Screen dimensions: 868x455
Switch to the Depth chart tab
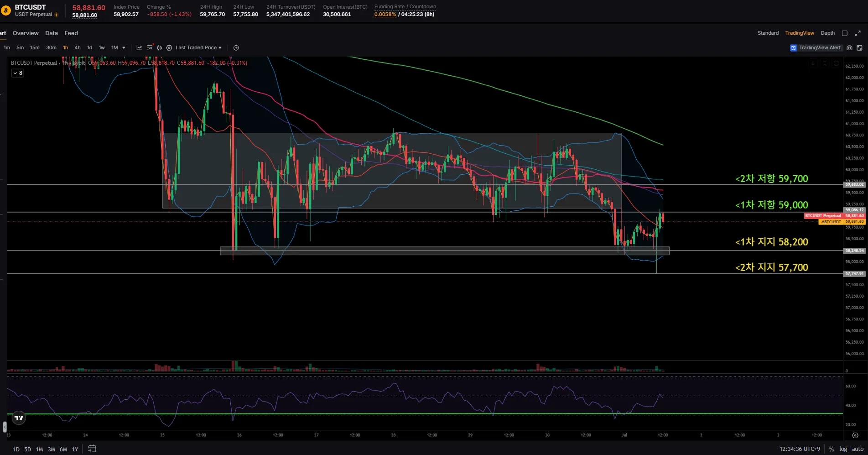point(827,33)
